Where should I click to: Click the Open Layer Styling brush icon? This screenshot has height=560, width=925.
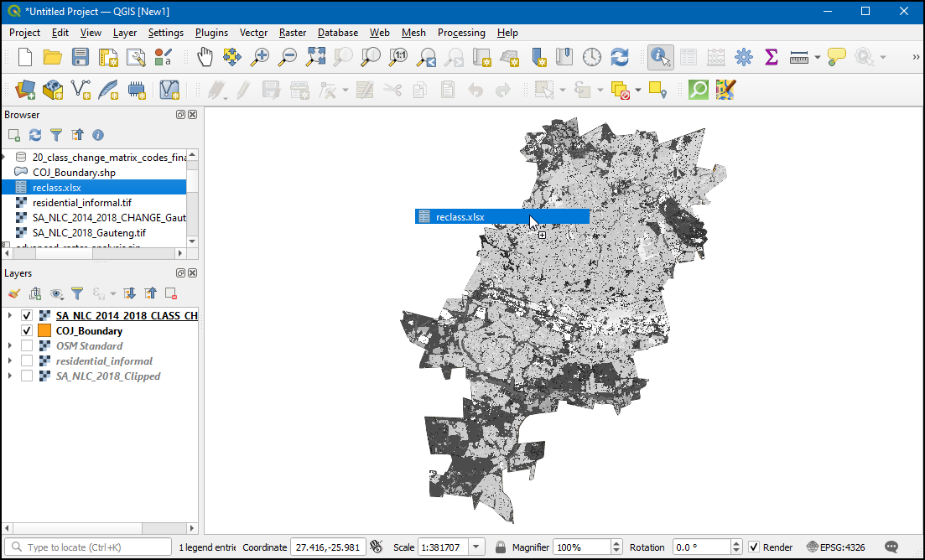click(x=13, y=293)
